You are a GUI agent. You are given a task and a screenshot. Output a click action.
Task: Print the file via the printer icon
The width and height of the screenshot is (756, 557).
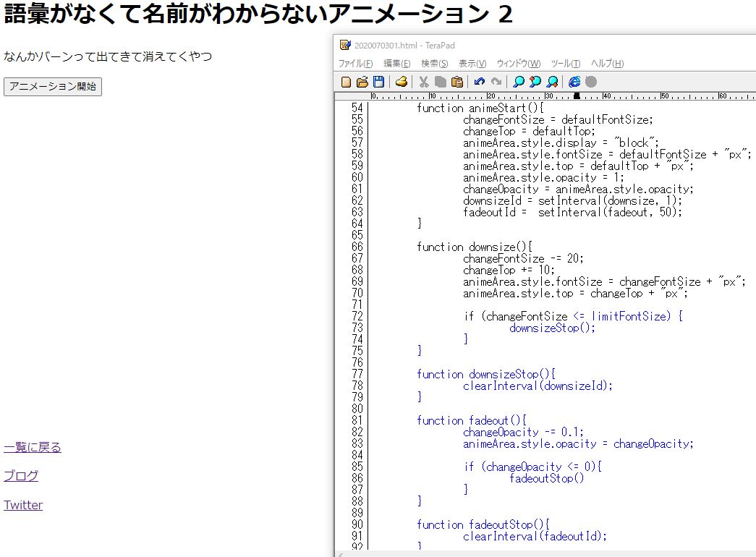pyautogui.click(x=402, y=81)
